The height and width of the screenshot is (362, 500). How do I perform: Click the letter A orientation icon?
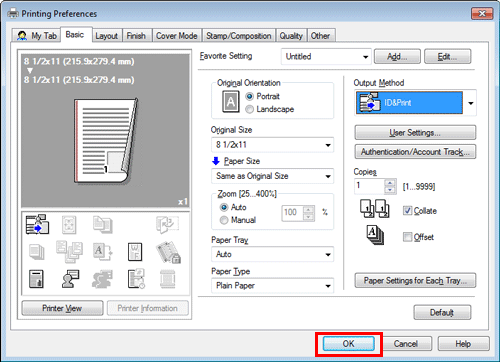pyautogui.click(x=231, y=102)
